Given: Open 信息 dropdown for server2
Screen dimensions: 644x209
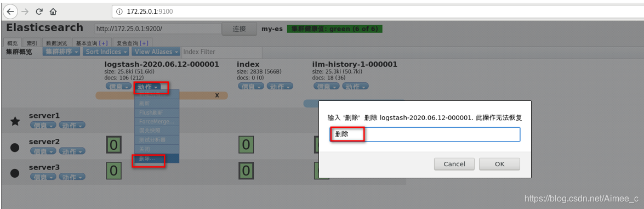Looking at the screenshot, I should click(x=43, y=151).
